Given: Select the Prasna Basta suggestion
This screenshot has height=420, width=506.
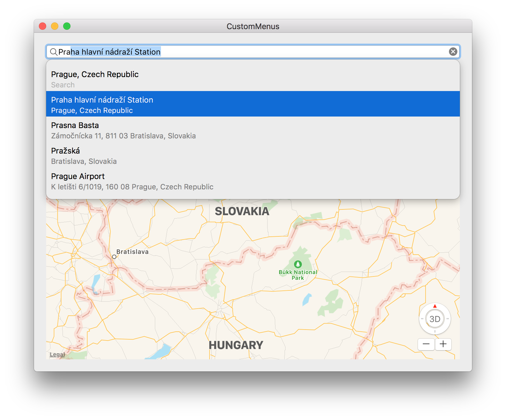Looking at the screenshot, I should (x=253, y=129).
